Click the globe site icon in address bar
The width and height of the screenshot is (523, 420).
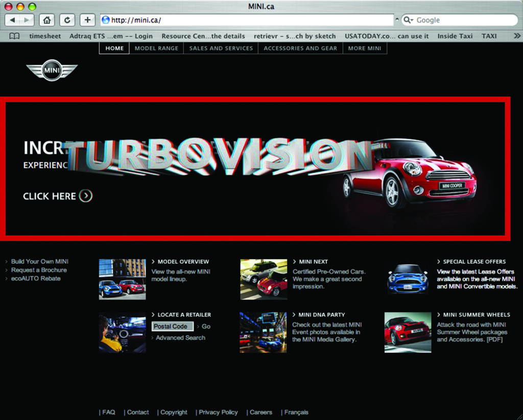(x=106, y=20)
